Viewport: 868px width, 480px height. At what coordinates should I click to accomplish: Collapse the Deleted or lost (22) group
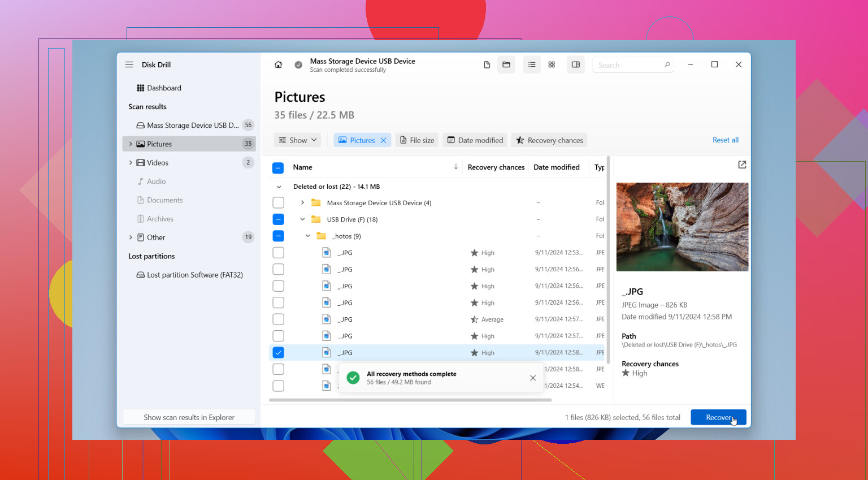[x=279, y=187]
